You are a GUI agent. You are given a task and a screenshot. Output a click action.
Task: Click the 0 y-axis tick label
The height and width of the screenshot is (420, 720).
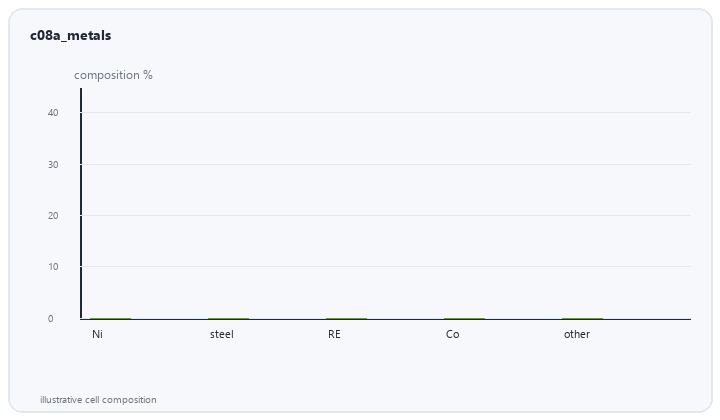coord(51,319)
